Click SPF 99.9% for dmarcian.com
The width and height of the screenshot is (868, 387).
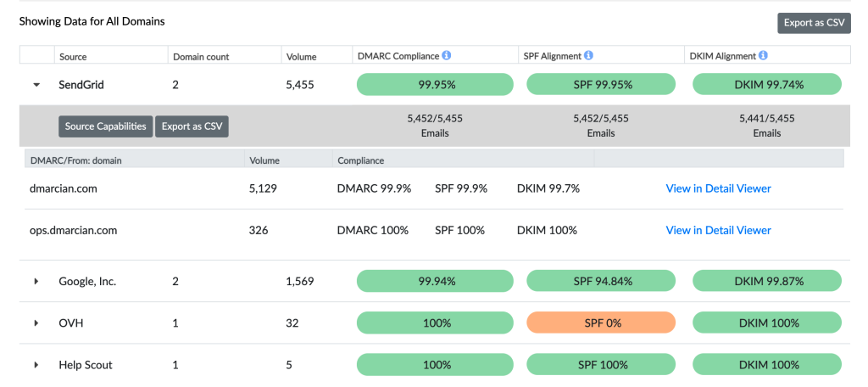[461, 188]
